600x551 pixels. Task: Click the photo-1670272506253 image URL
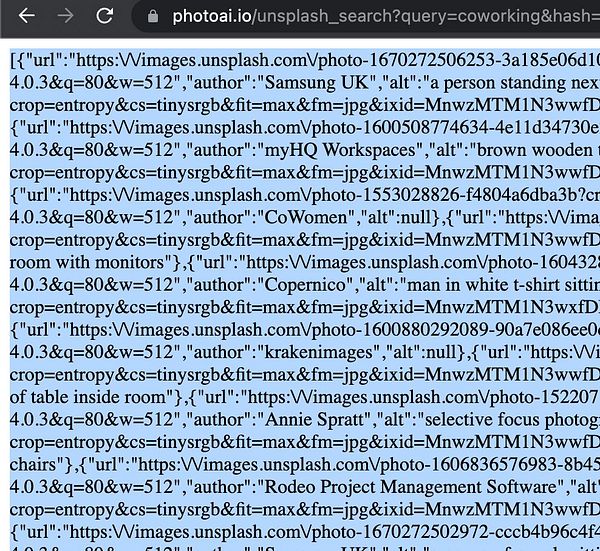(338, 60)
